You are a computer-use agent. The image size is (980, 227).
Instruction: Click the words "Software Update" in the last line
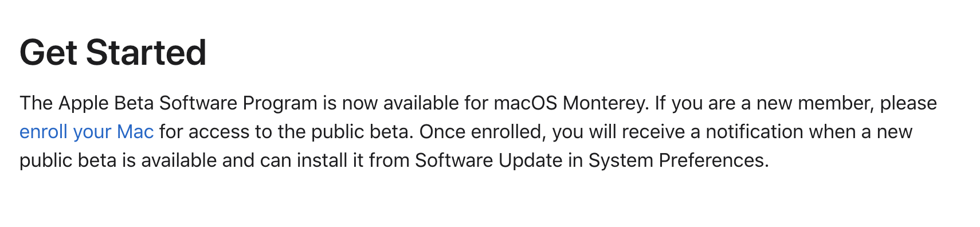pos(489,161)
